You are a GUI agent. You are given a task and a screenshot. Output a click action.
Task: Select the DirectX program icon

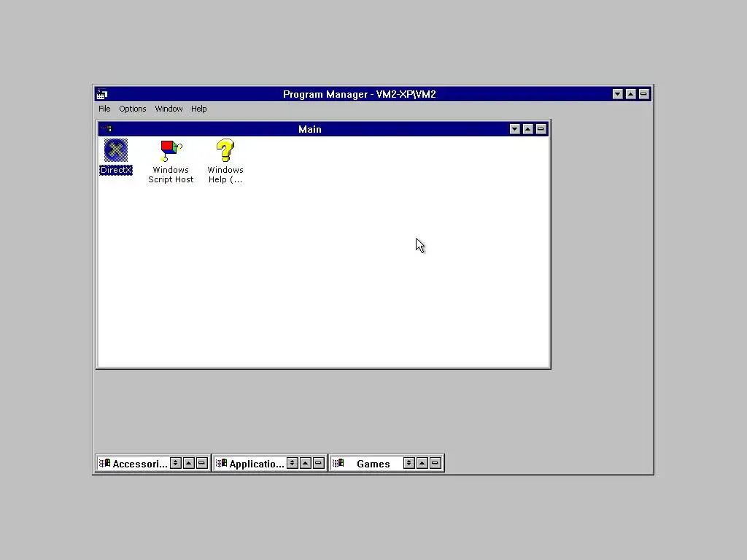[x=116, y=150]
